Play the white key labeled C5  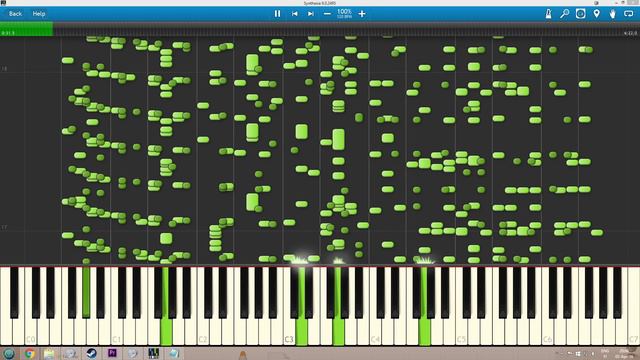[462, 306]
